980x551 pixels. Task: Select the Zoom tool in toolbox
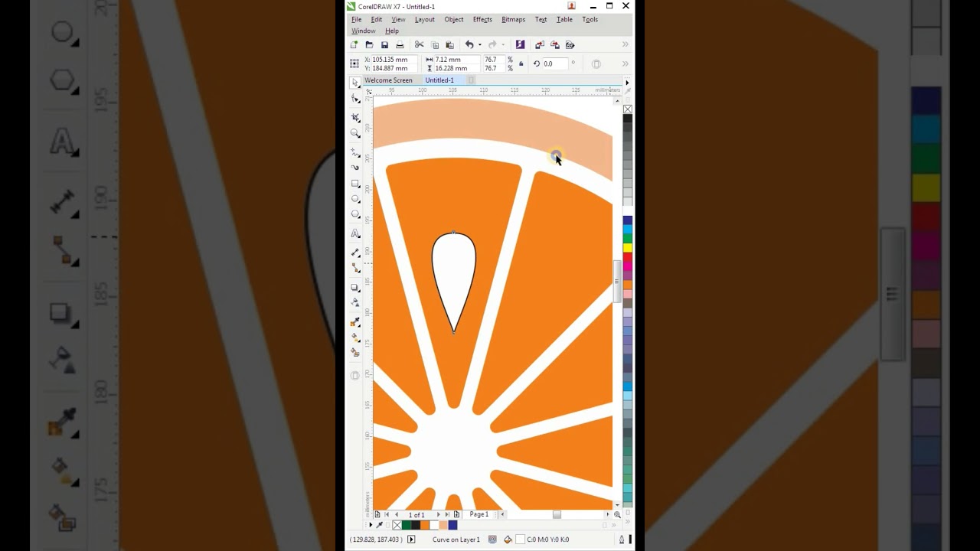click(x=355, y=133)
